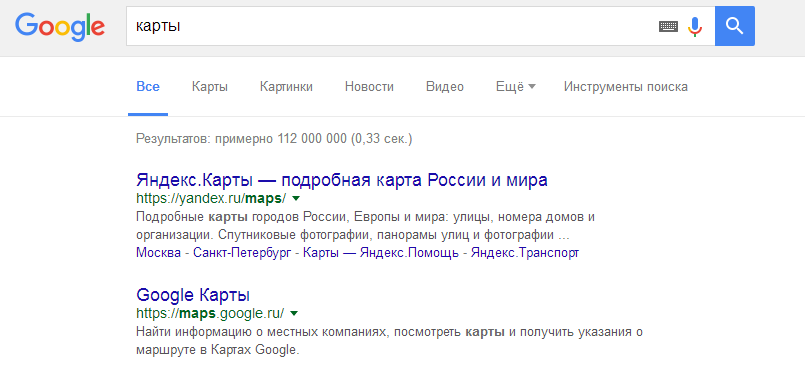
Task: Click the blue search magnifier button
Action: click(x=735, y=26)
